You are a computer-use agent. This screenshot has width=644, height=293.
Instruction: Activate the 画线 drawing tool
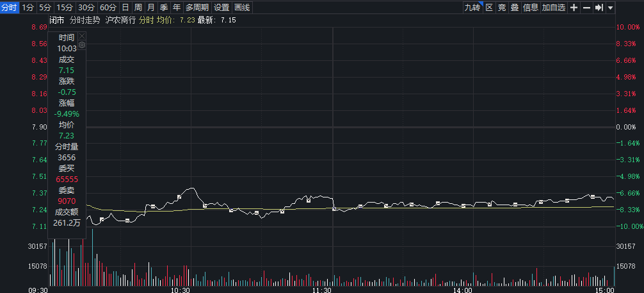pyautogui.click(x=243, y=8)
